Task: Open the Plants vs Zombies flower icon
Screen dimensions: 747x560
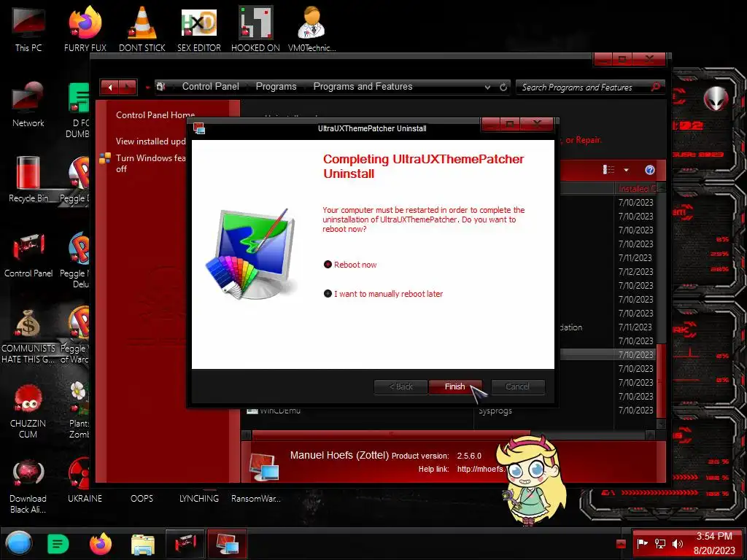Action: click(x=79, y=410)
